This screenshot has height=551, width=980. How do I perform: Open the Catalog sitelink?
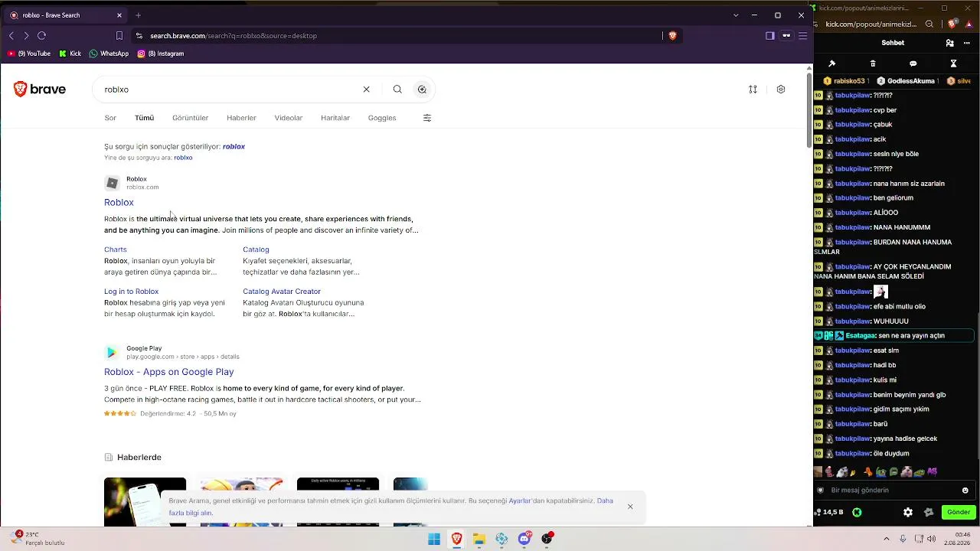click(x=256, y=249)
